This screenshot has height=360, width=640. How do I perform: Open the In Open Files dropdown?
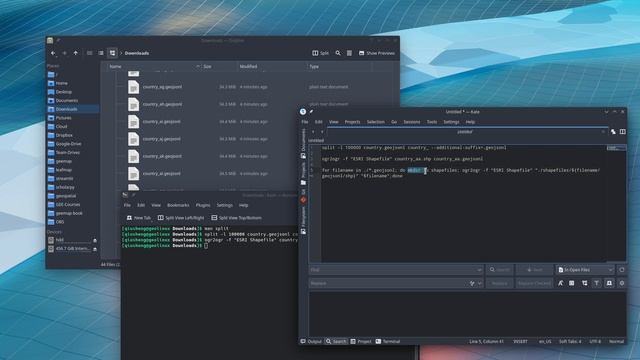tap(585, 270)
